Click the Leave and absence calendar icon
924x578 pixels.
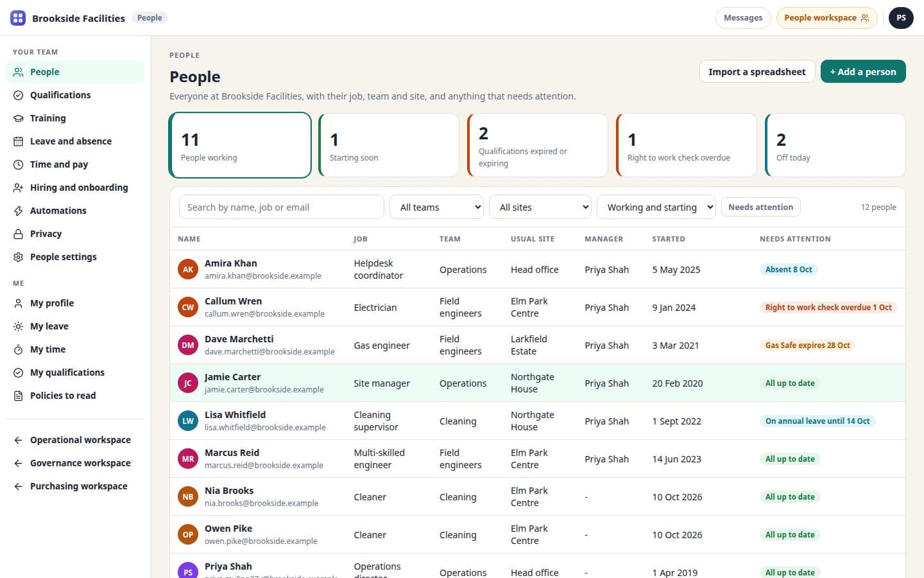pos(19,141)
